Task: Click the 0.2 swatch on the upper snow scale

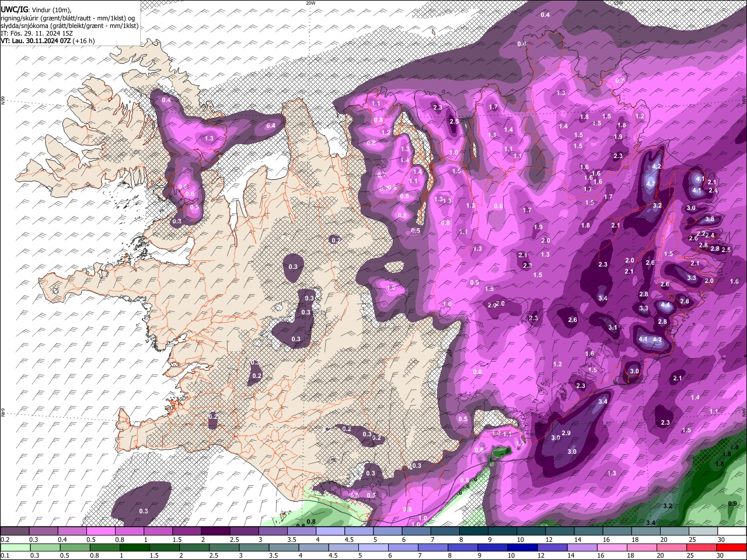Action: point(15,531)
